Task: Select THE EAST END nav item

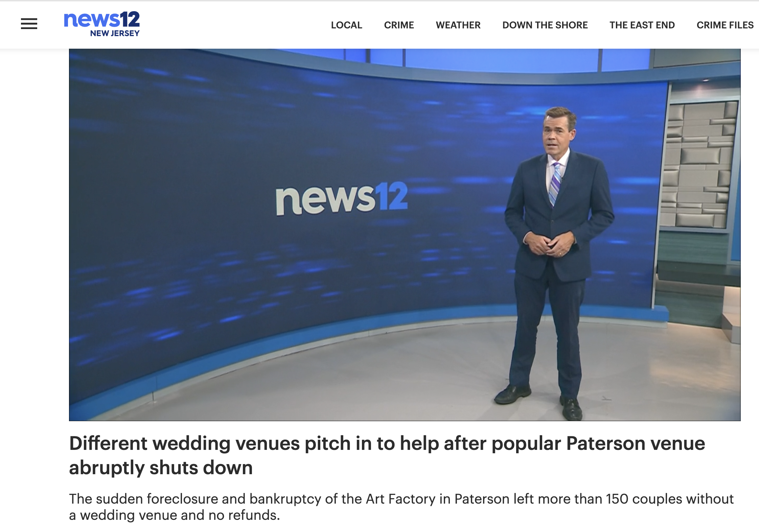Action: tap(642, 25)
